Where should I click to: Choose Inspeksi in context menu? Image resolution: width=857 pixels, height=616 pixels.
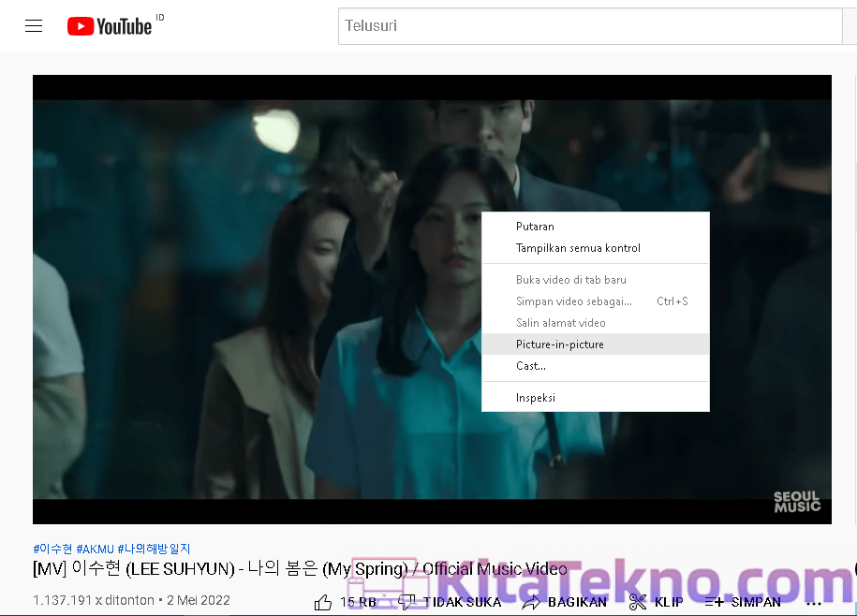pos(595,398)
